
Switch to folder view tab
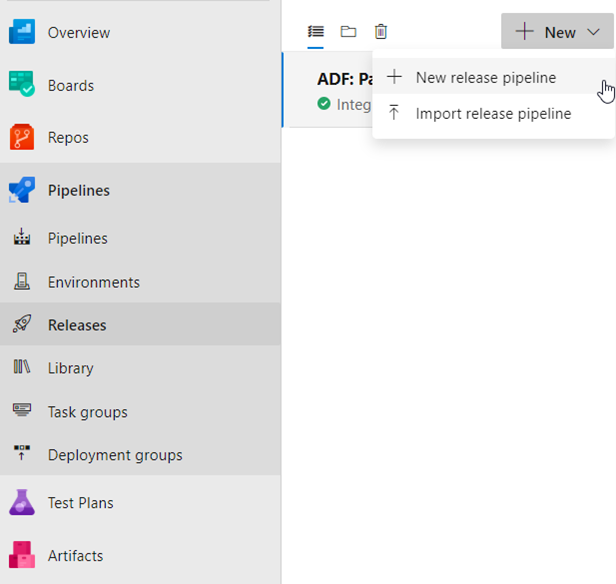(x=348, y=32)
